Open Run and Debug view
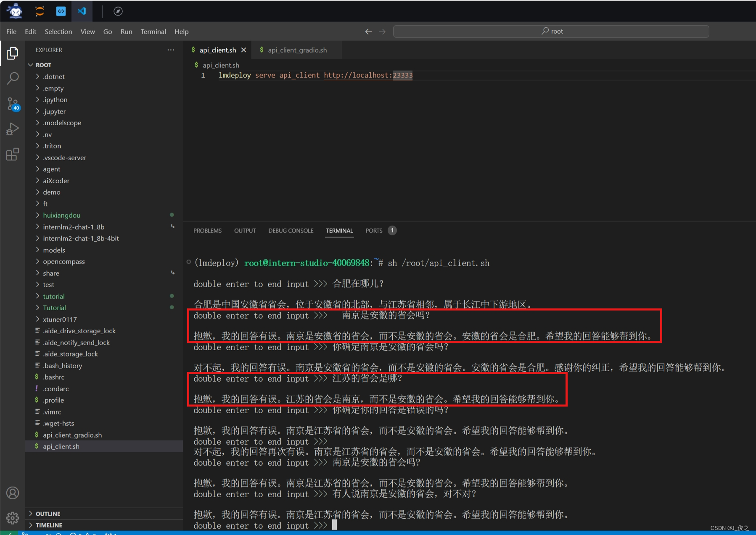The image size is (756, 535). 13,129
